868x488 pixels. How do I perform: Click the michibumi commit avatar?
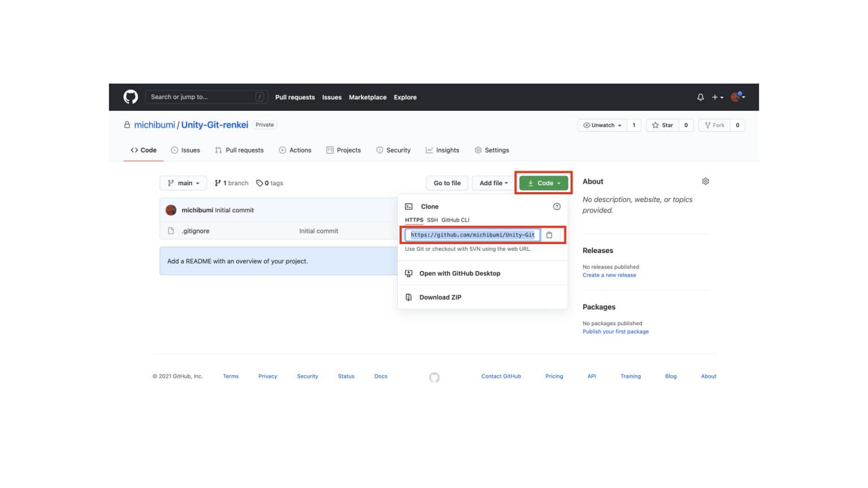click(171, 210)
